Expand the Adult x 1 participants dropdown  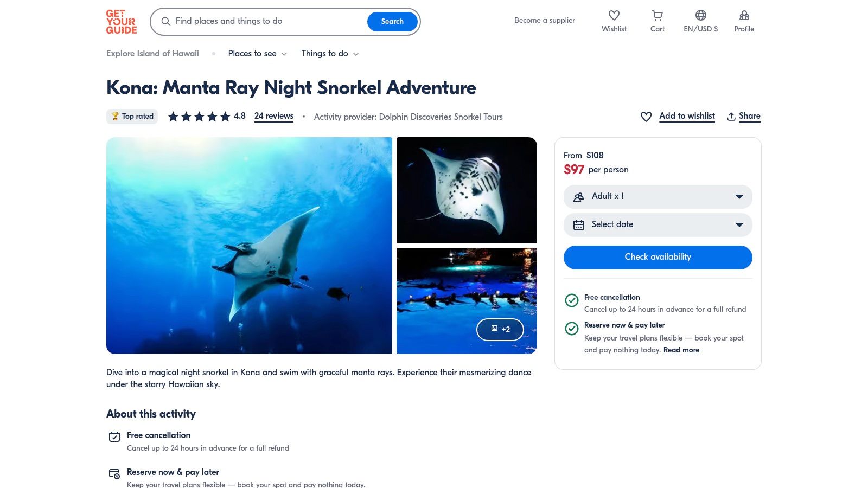(x=658, y=197)
